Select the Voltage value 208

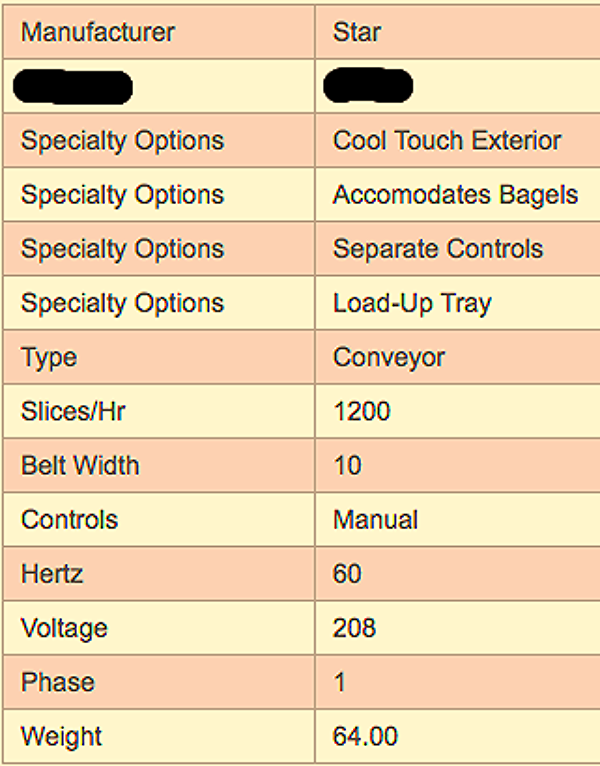pyautogui.click(x=354, y=628)
